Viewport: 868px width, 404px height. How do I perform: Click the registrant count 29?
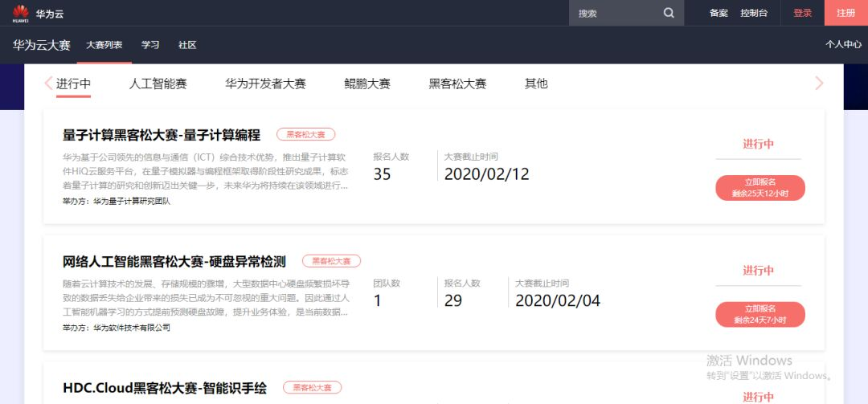click(452, 301)
